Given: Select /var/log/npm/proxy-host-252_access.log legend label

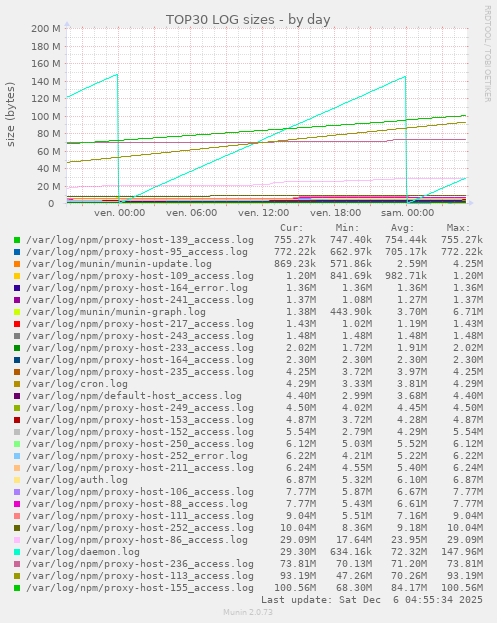Looking at the screenshot, I should (x=140, y=528).
